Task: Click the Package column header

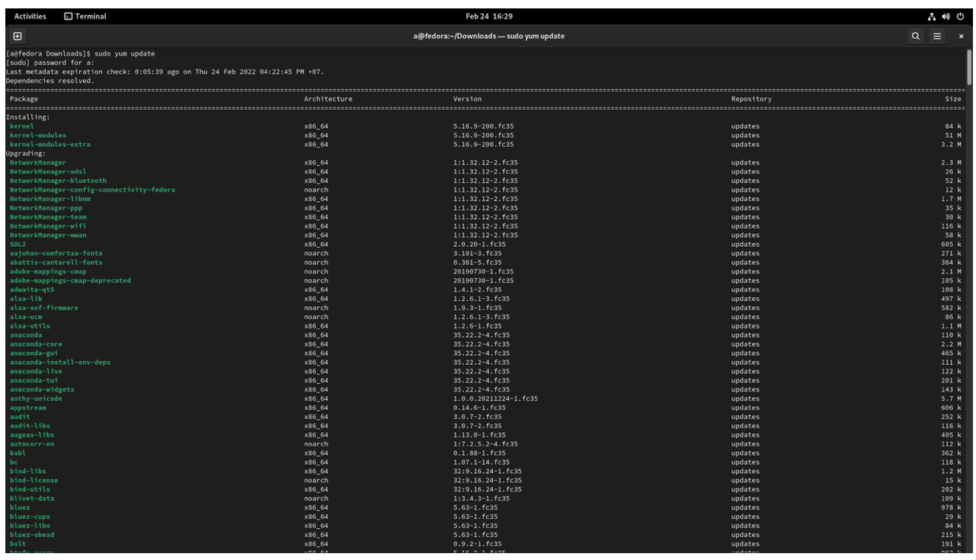Action: click(24, 99)
